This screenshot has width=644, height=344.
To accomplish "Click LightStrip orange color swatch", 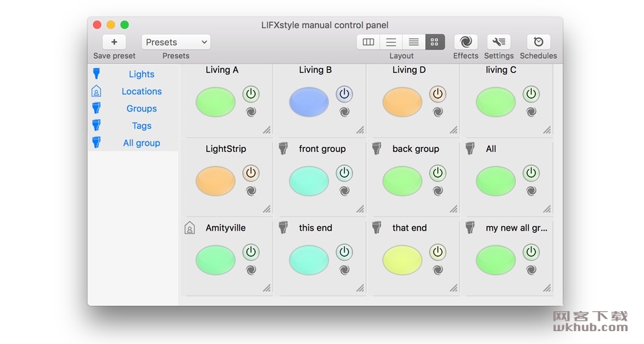I will pyautogui.click(x=216, y=181).
